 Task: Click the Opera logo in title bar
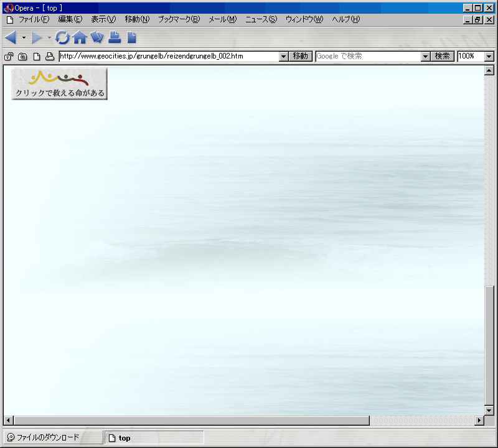9,8
